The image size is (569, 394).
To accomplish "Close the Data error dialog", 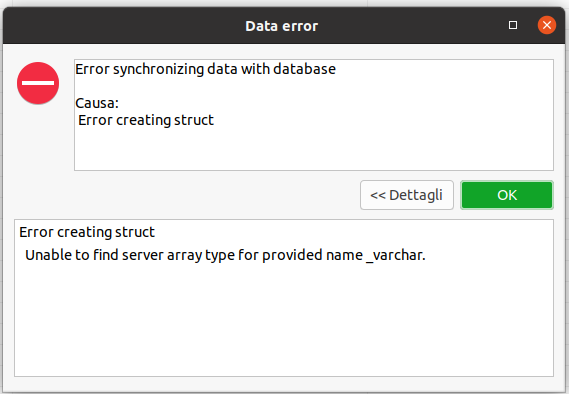I will (547, 25).
